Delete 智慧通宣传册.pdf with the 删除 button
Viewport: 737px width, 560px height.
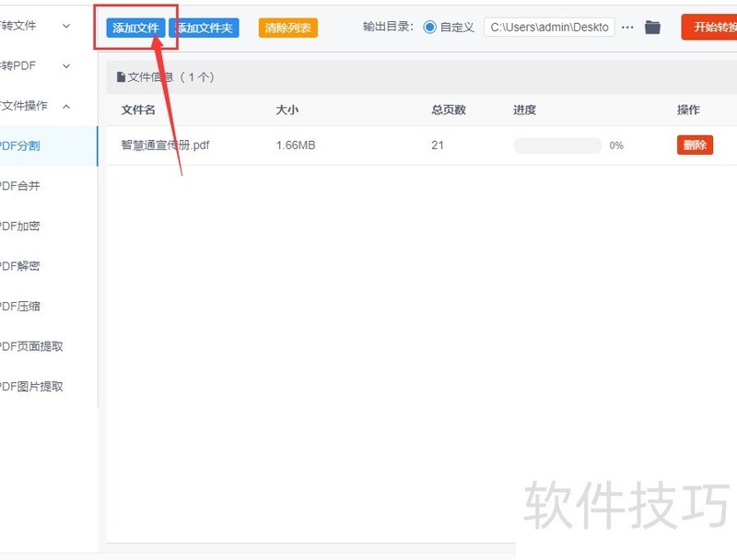[694, 145]
